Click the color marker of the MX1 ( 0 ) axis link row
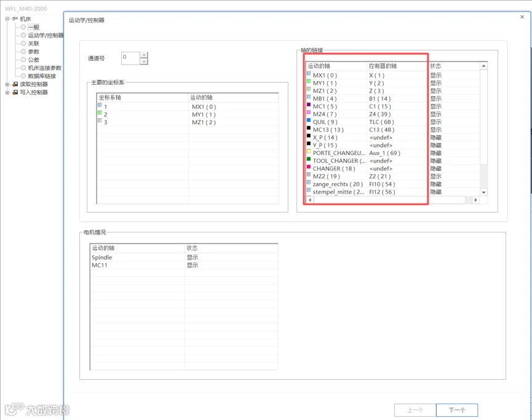 click(309, 74)
